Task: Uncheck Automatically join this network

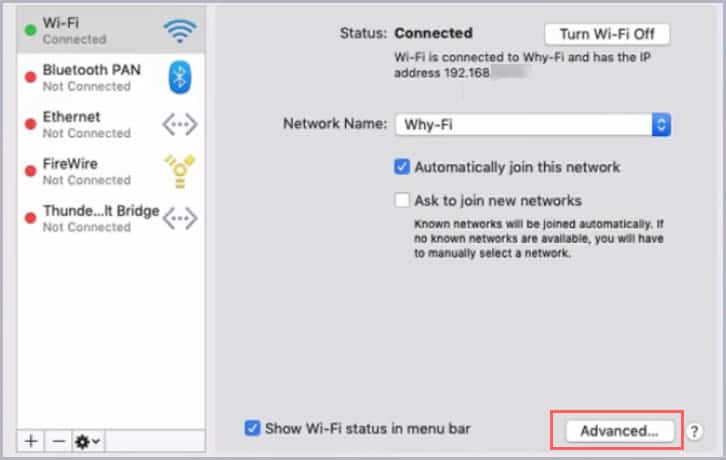Action: tap(401, 167)
